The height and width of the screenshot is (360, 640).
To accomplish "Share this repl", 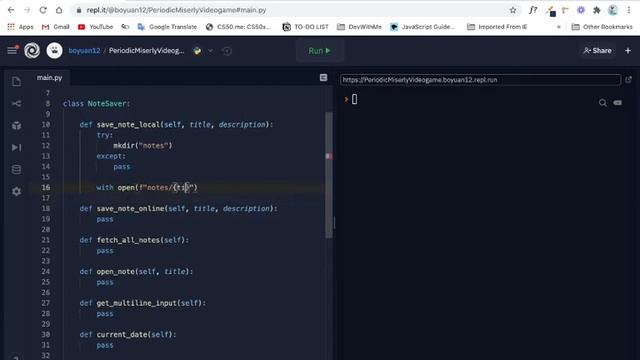I will pyautogui.click(x=597, y=51).
